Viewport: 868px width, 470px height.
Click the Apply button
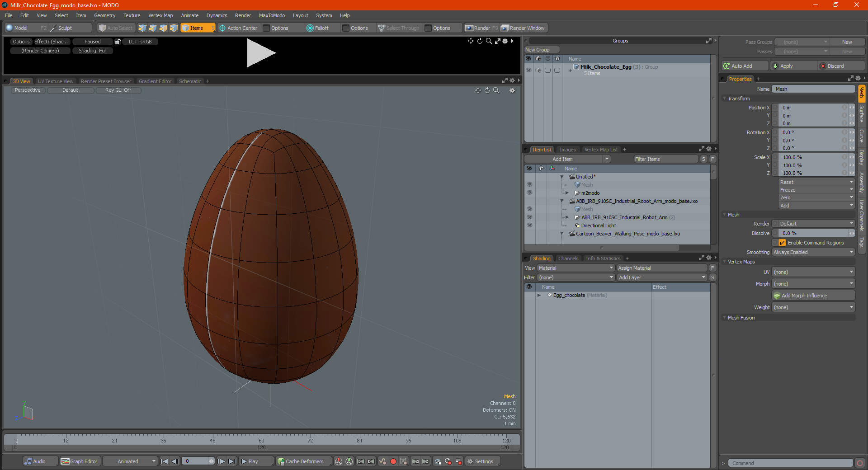click(794, 66)
